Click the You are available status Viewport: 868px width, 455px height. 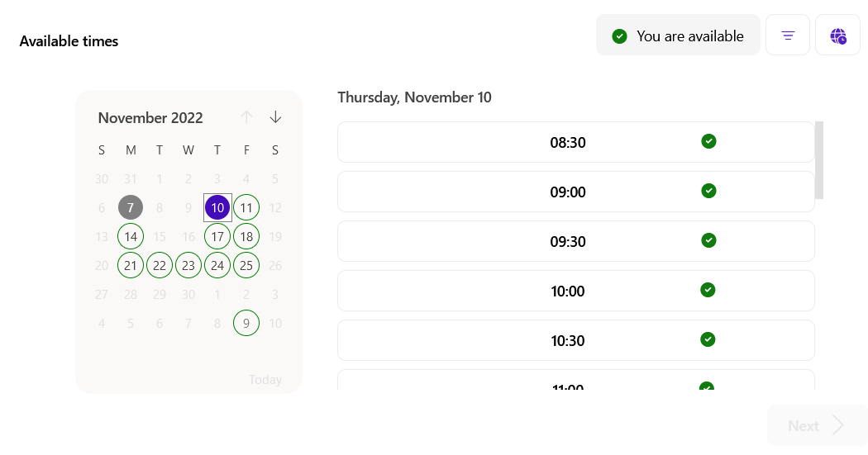tap(678, 36)
